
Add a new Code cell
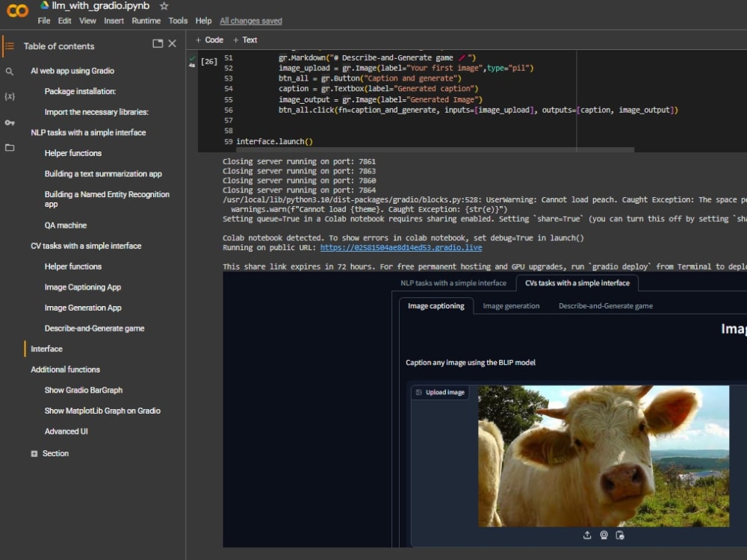point(209,40)
